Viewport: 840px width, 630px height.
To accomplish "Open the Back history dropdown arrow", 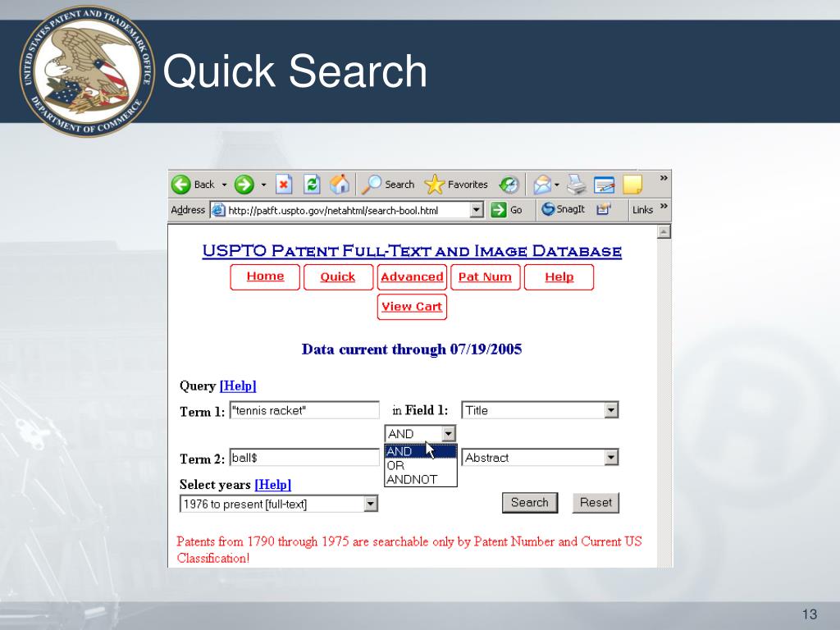I will point(225,185).
